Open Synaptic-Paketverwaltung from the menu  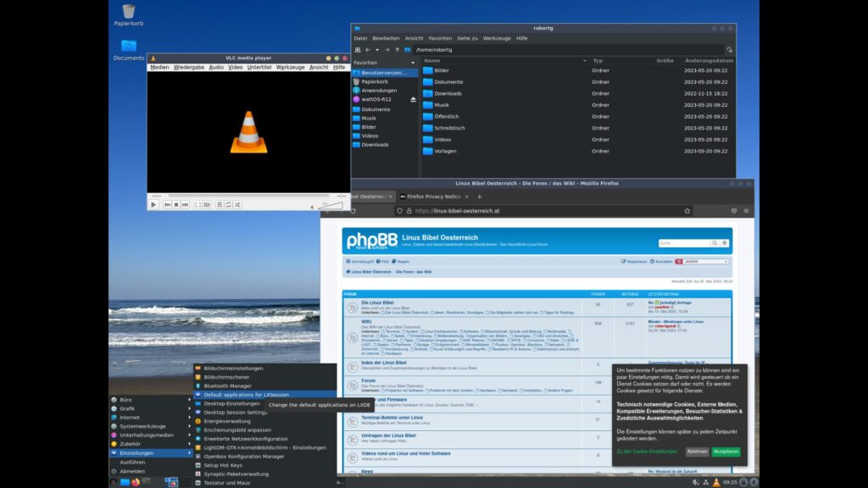[x=264, y=474]
